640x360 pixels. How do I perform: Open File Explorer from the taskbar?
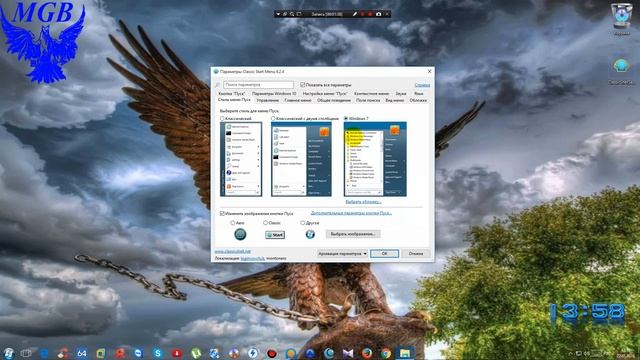[404, 353]
